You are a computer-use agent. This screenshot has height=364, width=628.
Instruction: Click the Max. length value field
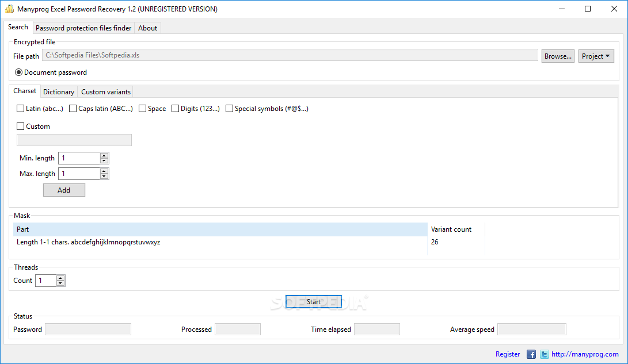[x=79, y=174]
